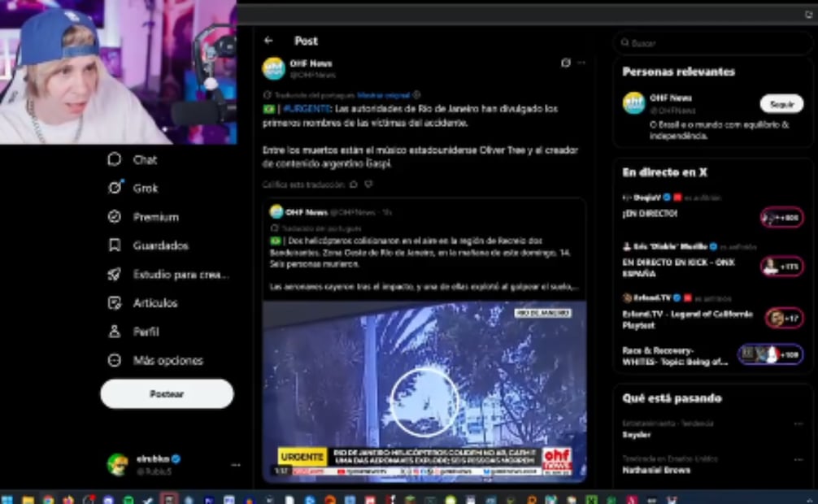Click +17 viewers badge on Playtest stream

tap(784, 318)
